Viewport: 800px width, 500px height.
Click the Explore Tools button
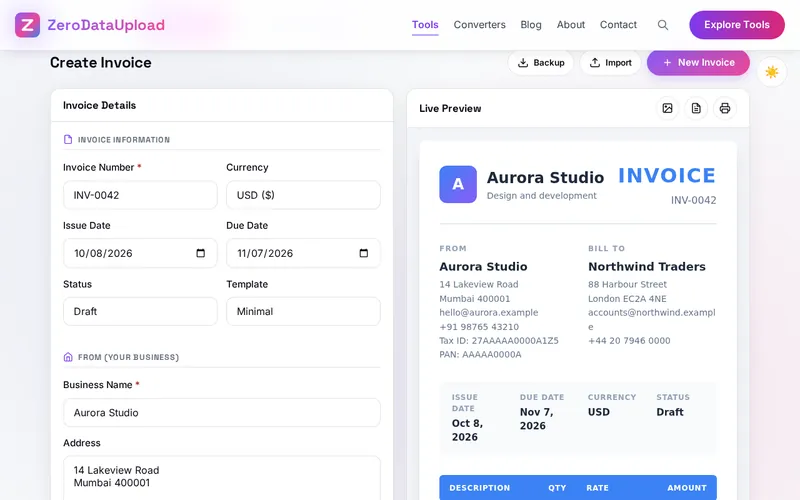[737, 25]
